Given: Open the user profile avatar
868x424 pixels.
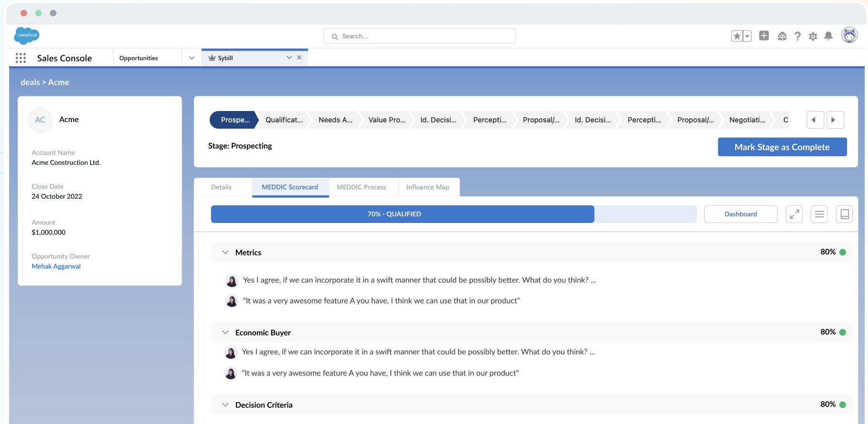Looking at the screenshot, I should (x=849, y=35).
